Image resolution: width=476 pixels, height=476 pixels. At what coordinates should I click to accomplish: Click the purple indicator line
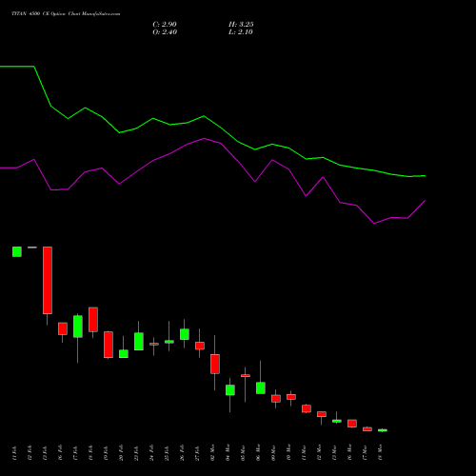[x=204, y=139]
